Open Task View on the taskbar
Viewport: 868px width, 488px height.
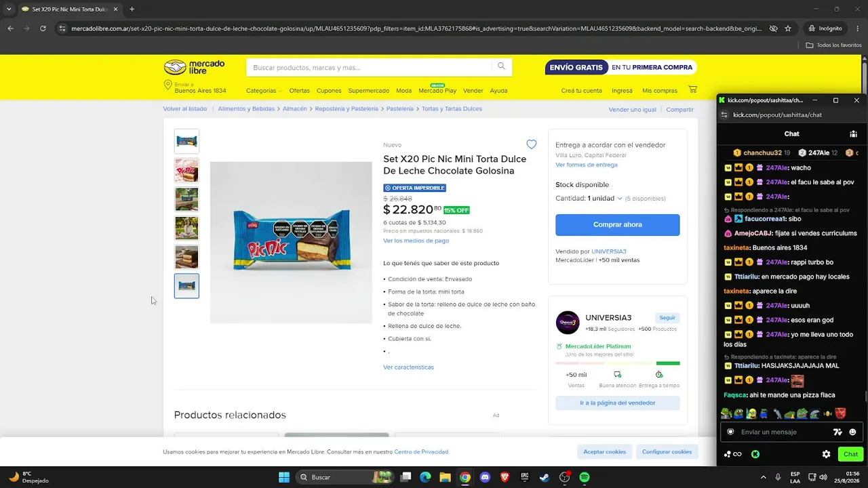pos(406,477)
